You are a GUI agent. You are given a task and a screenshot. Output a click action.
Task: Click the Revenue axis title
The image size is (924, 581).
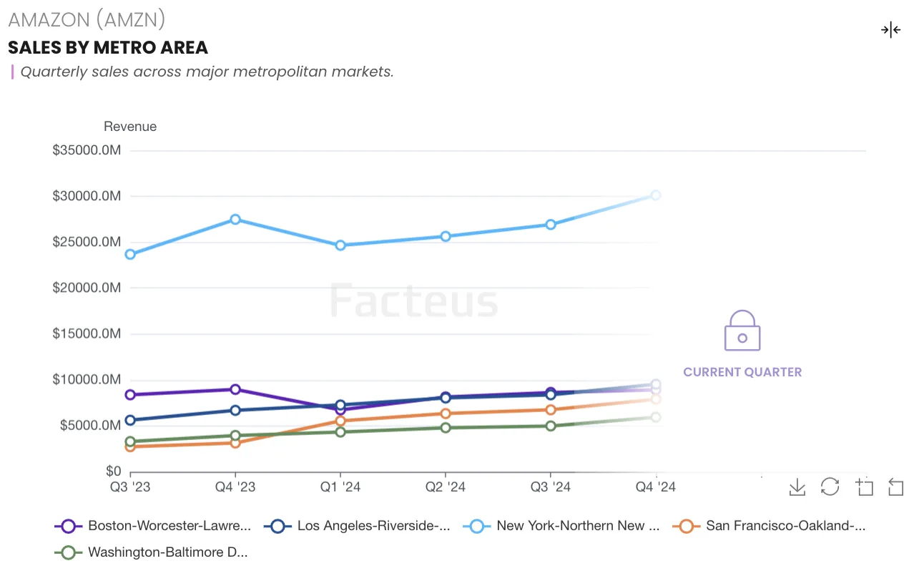(130, 126)
